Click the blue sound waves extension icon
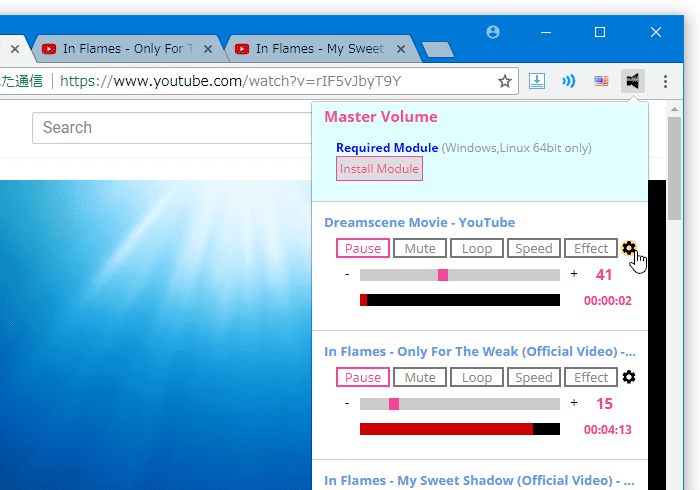Viewport: 700px width, 490px height. click(x=568, y=81)
